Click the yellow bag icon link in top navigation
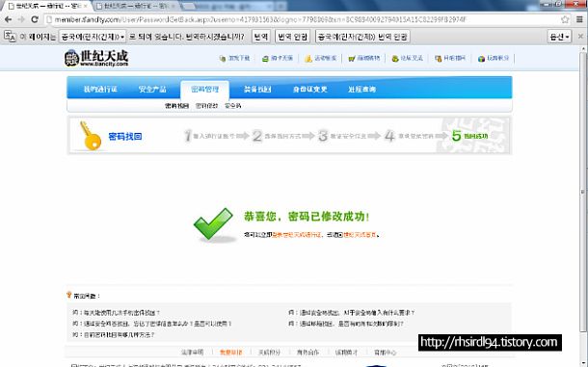Viewport: 588px width, 367px height. coord(321,58)
